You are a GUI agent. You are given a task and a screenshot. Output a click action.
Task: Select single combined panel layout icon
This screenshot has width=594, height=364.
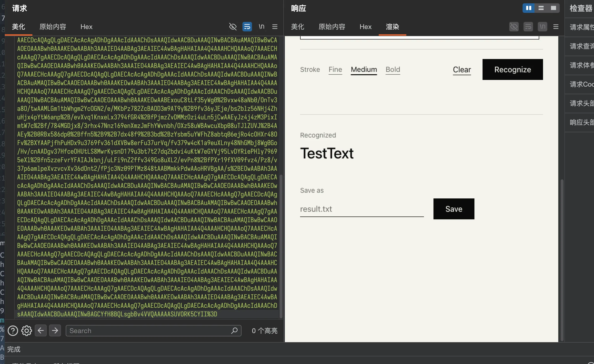(x=553, y=8)
